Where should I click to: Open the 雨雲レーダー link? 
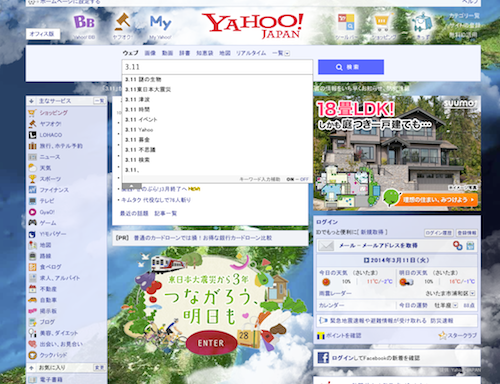pos(335,293)
